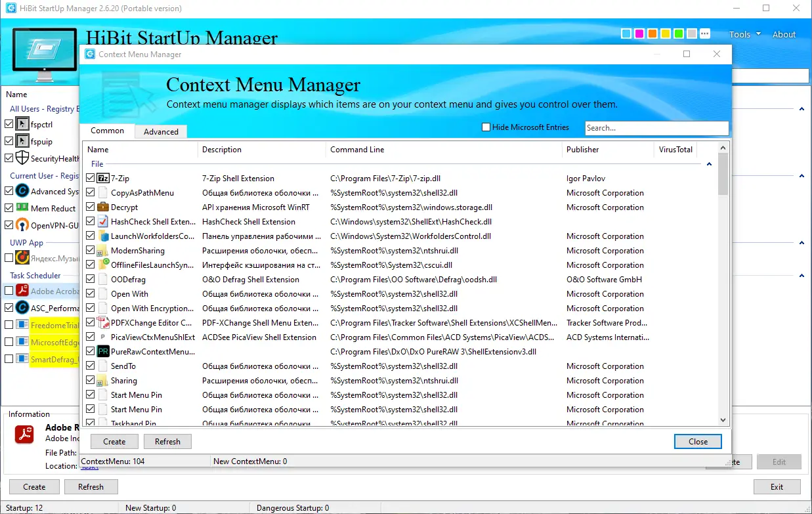Click the HashCheck Shell Extension icon
Screen dimensions: 812x514
click(x=103, y=222)
